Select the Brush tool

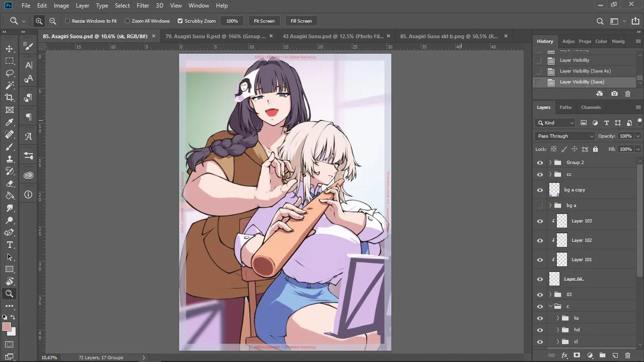[10, 147]
